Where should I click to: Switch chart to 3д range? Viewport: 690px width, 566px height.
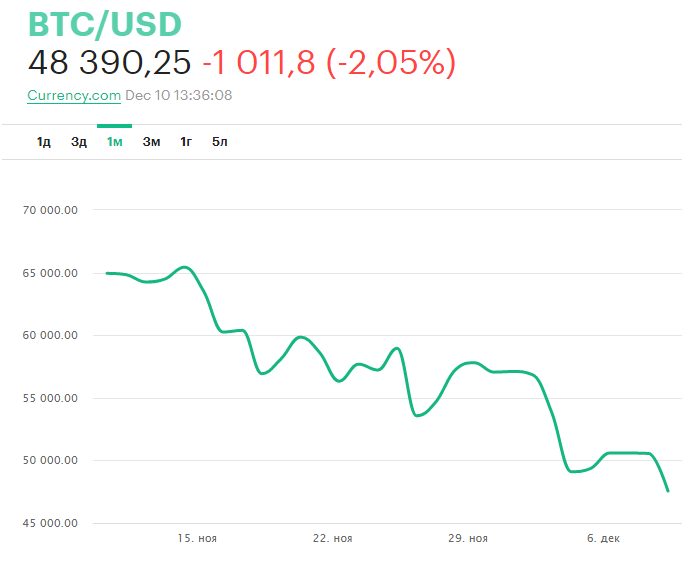click(79, 142)
